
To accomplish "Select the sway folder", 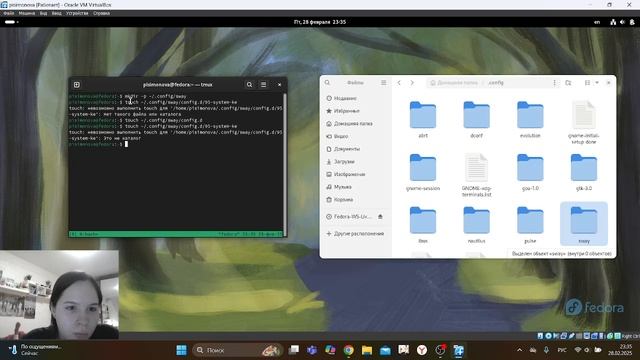I will pyautogui.click(x=584, y=224).
